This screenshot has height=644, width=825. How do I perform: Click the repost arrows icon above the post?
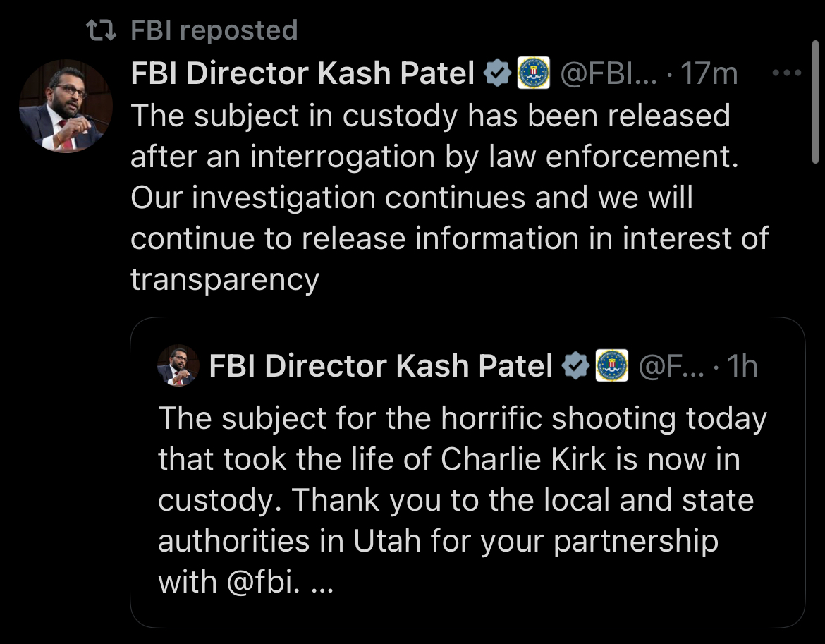pos(99,30)
